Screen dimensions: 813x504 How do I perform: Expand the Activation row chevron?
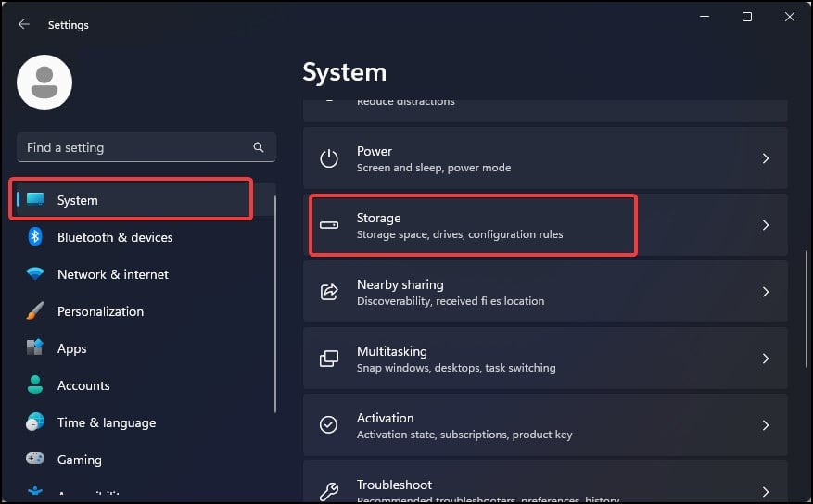(x=766, y=424)
